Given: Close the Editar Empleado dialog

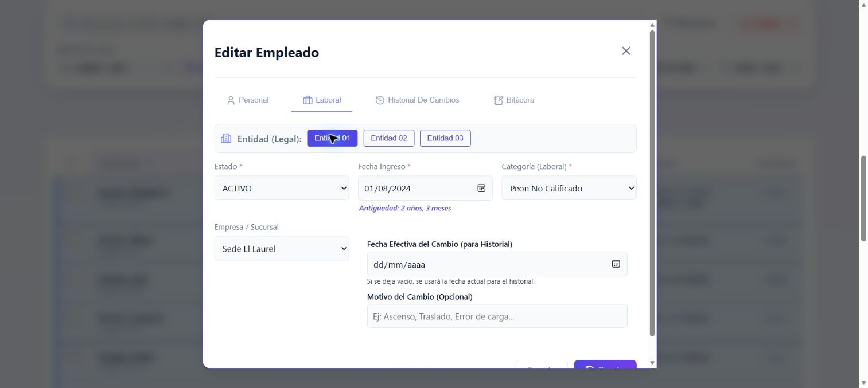Looking at the screenshot, I should 626,51.
